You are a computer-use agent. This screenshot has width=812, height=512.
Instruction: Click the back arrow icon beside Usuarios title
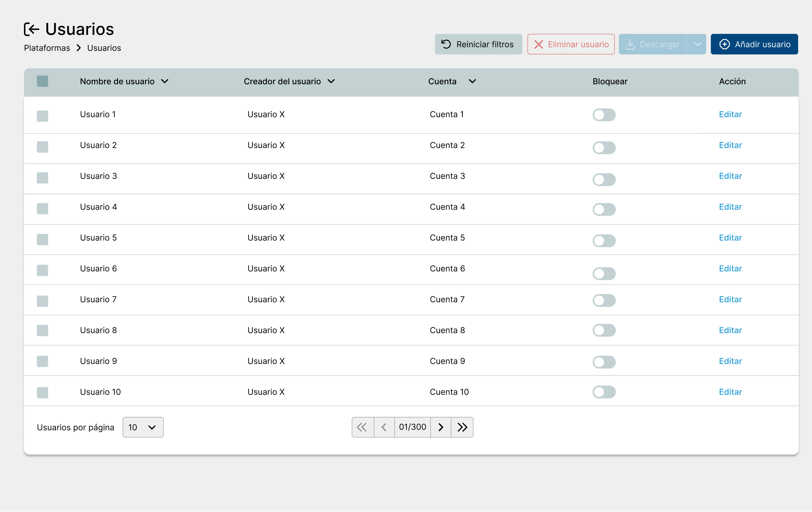tap(32, 29)
